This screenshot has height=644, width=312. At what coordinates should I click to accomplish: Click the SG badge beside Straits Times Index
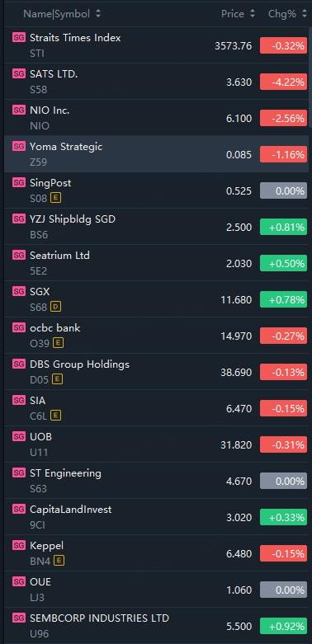point(19,37)
